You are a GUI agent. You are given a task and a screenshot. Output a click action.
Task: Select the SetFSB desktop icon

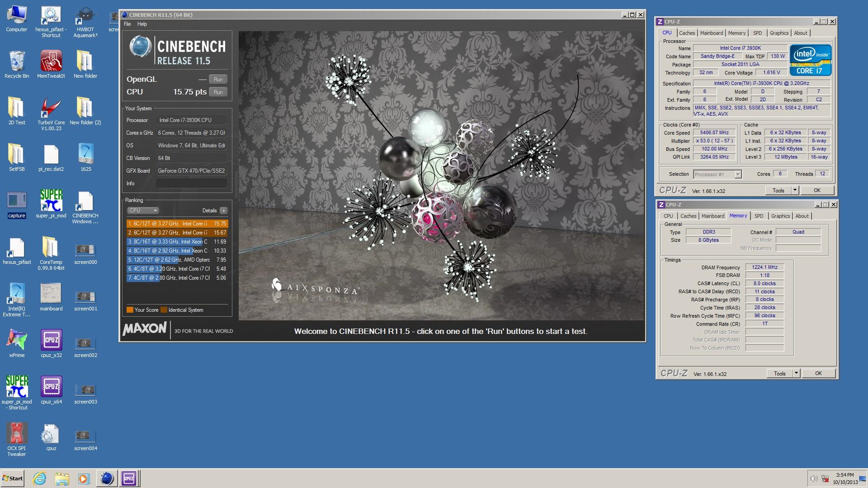[x=17, y=158]
